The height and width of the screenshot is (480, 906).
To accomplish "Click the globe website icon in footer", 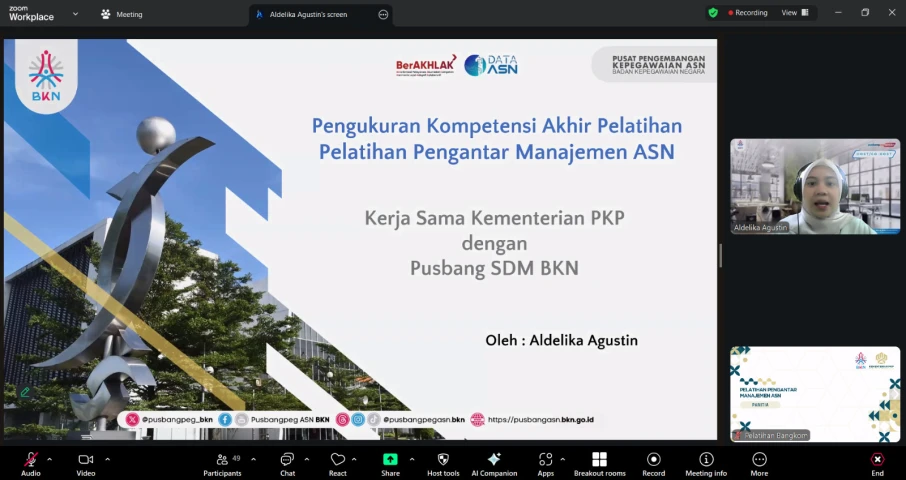I will pos(477,419).
